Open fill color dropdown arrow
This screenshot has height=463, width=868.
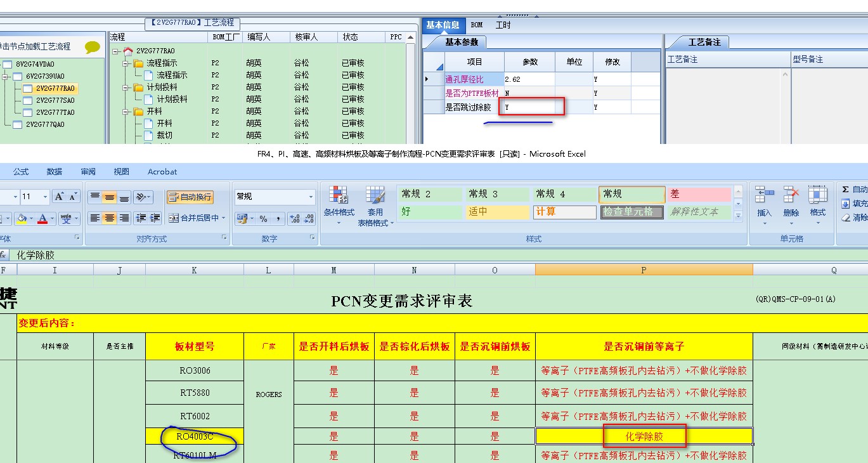(32, 218)
